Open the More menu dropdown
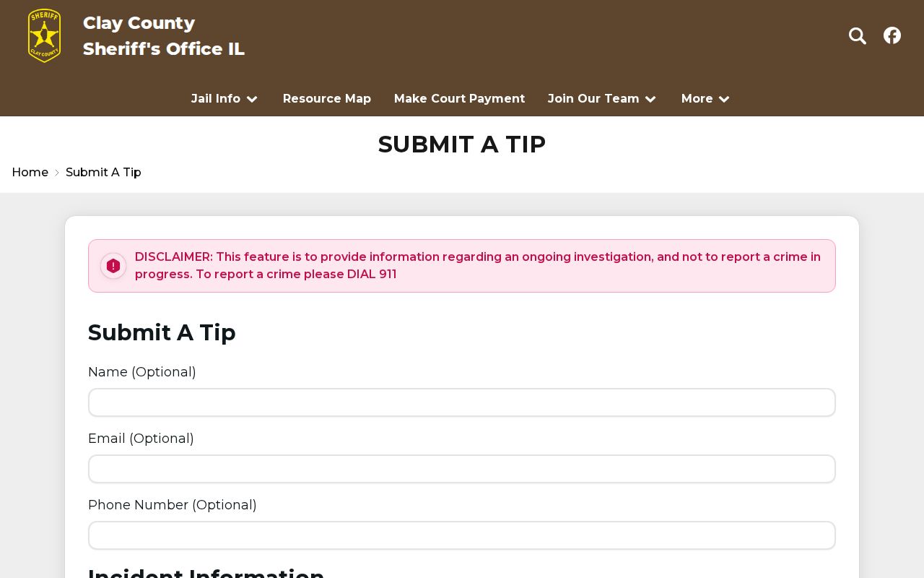The width and height of the screenshot is (924, 578). pos(706,99)
